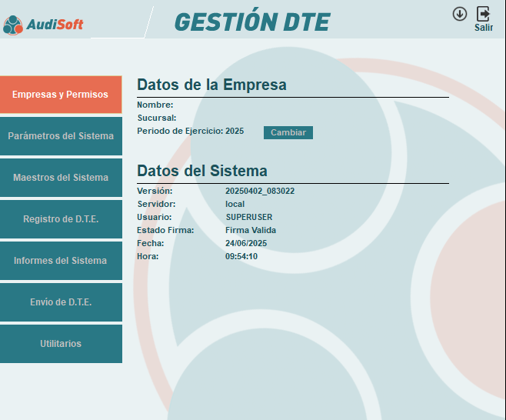Click the Datos de la Empresa heading
The image size is (506, 420).
tap(211, 85)
